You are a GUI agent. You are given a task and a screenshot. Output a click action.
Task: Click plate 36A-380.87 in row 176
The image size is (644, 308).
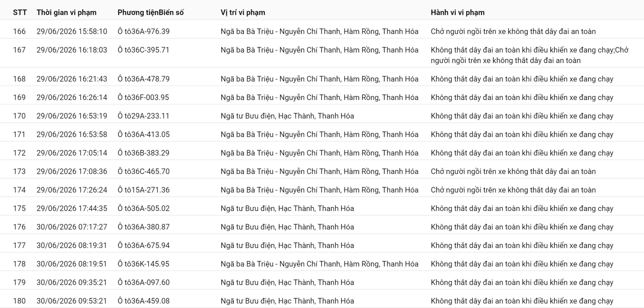[x=144, y=227]
